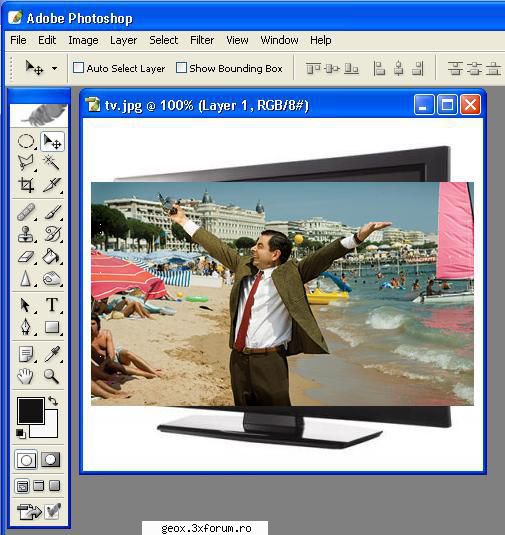Minimize the tv.jpg document window
The height and width of the screenshot is (535, 505).
point(424,104)
